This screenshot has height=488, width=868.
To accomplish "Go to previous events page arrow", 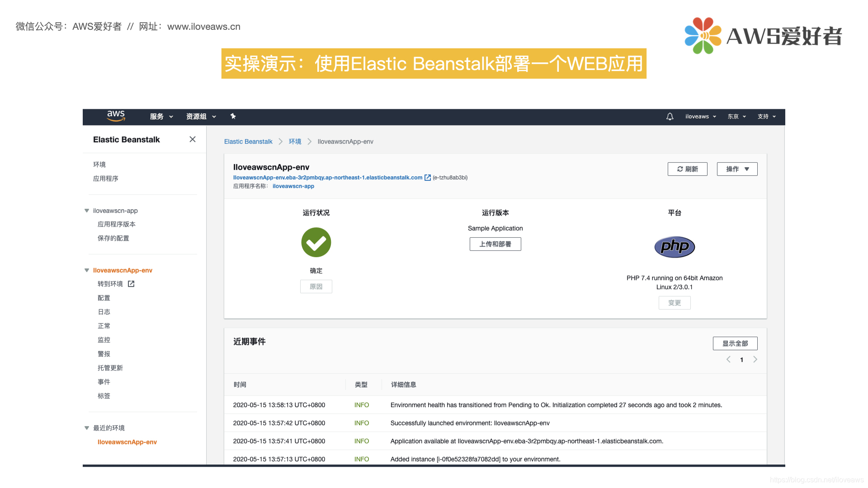I will tap(728, 360).
